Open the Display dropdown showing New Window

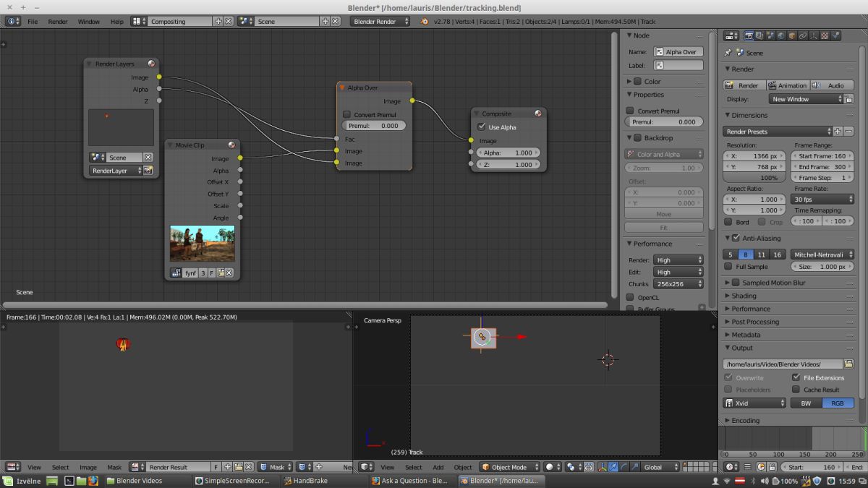(805, 99)
